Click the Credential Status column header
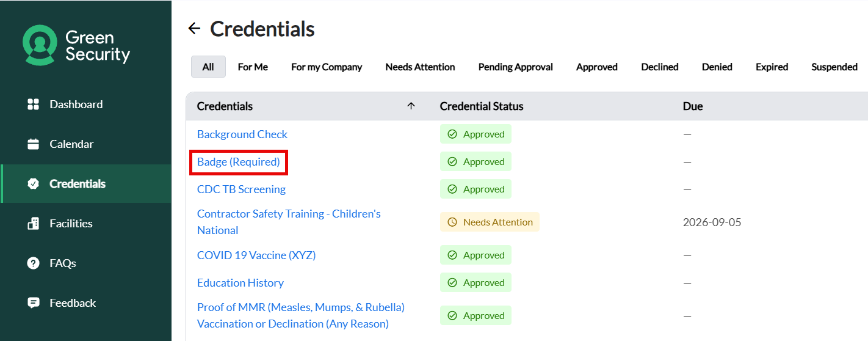The height and width of the screenshot is (341, 868). pos(482,106)
